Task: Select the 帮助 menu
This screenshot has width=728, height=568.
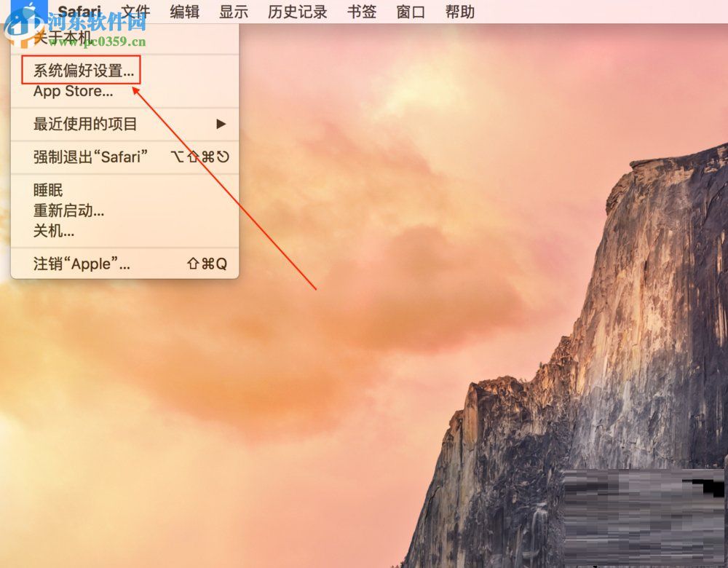Action: click(459, 11)
